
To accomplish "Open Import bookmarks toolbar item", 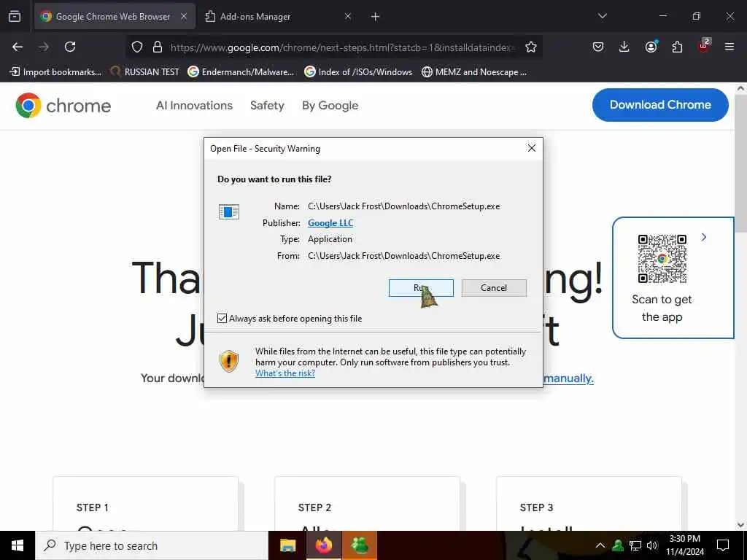I will (x=55, y=72).
